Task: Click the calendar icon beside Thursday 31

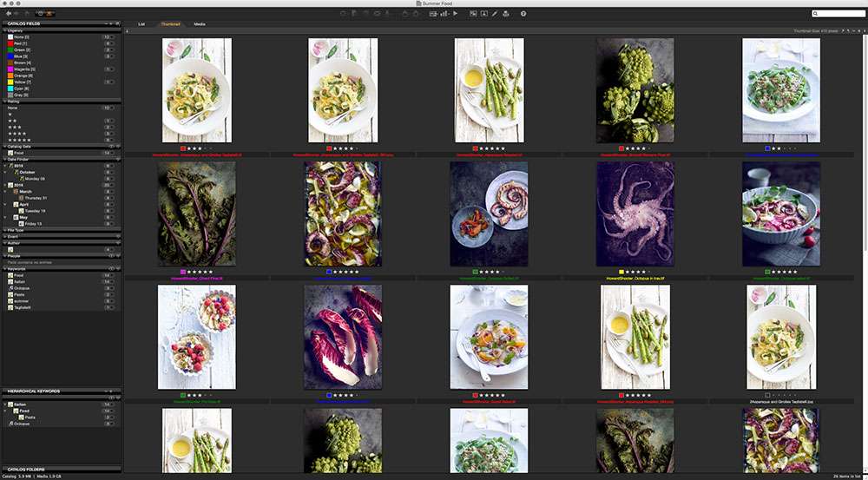Action: point(21,198)
